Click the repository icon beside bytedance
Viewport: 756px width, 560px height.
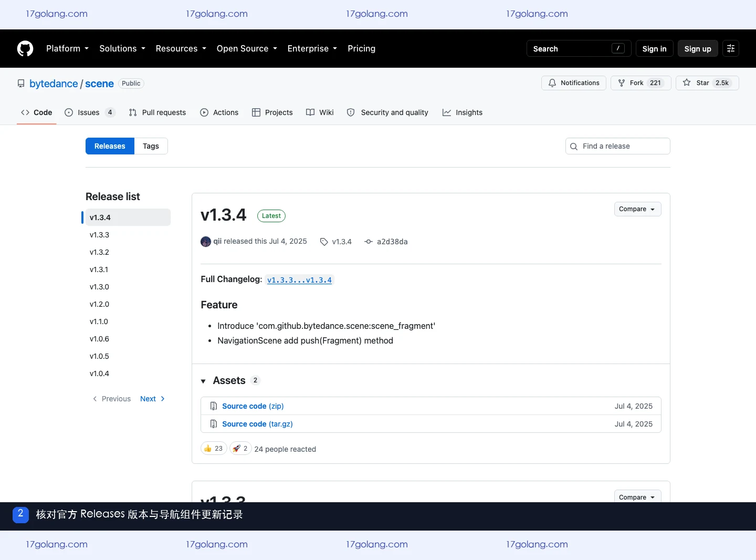21,84
